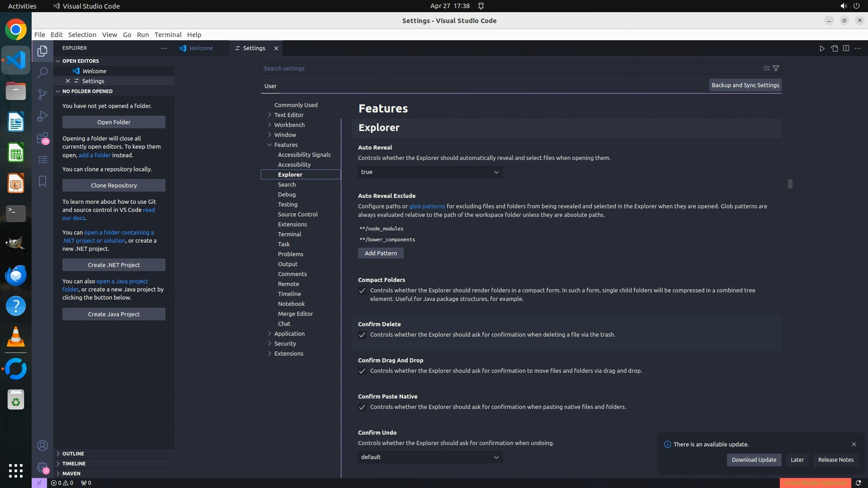This screenshot has width=868, height=488.
Task: Open the Auto Reveal dropdown
Action: point(430,172)
